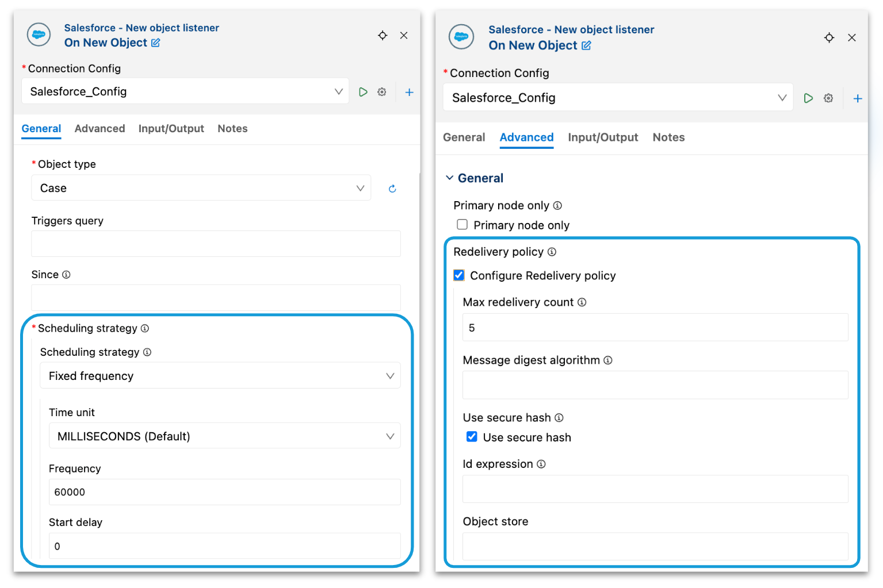Test connection with play icon in right panel
The height and width of the screenshot is (588, 883).
point(808,98)
